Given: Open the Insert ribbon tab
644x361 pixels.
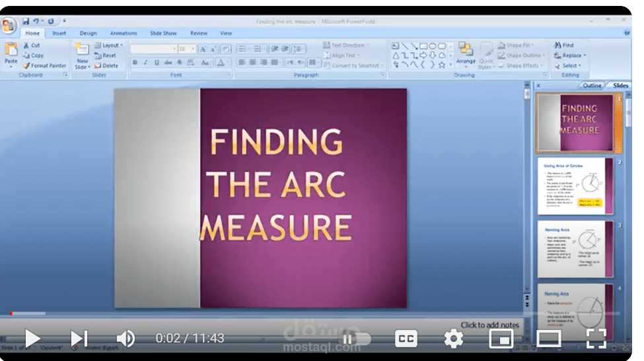Looking at the screenshot, I should pos(59,33).
